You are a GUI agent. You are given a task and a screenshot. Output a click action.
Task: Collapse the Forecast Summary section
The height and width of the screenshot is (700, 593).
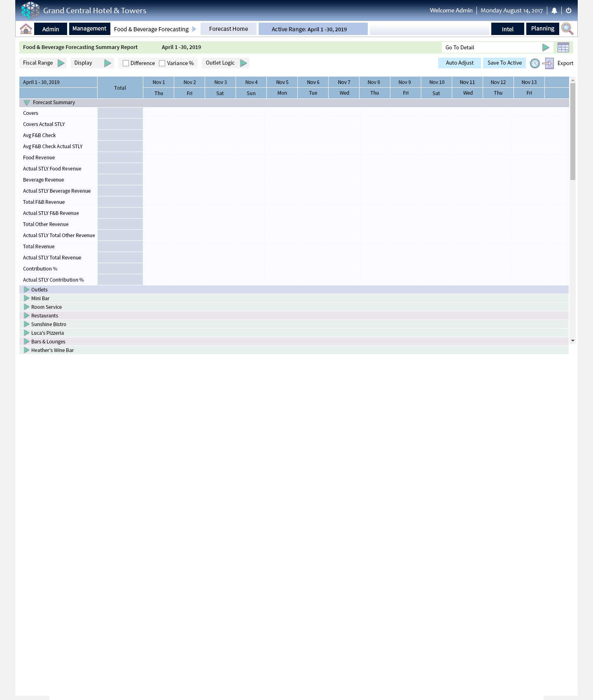tap(27, 103)
